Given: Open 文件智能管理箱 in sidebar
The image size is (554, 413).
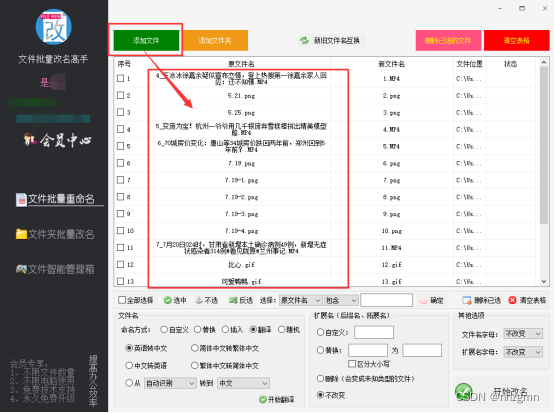Looking at the screenshot, I should [55, 269].
